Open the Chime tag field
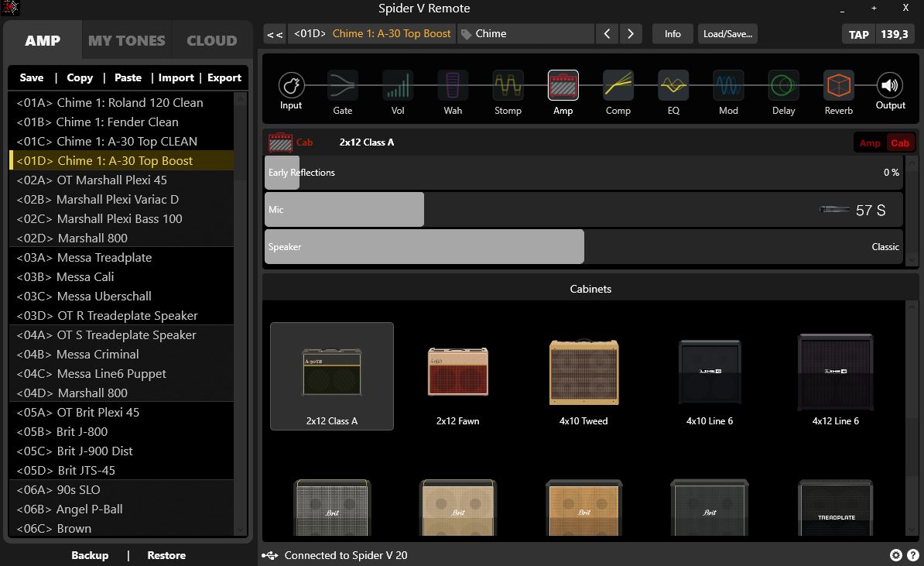Viewport: 924px width, 566px height. tap(525, 33)
